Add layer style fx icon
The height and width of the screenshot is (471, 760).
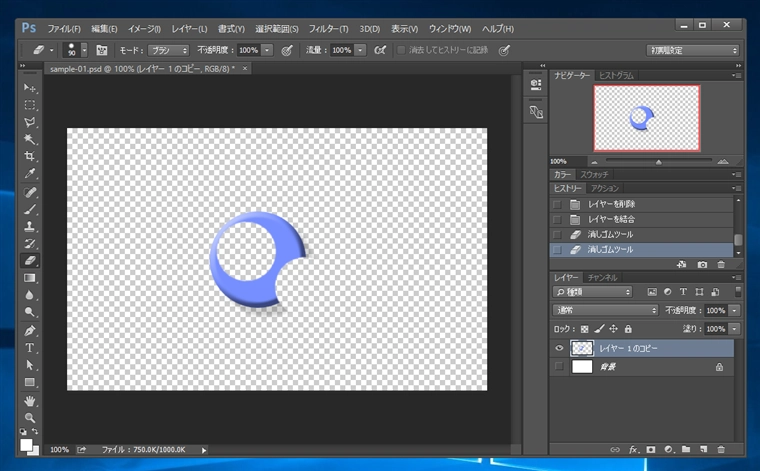pos(633,450)
